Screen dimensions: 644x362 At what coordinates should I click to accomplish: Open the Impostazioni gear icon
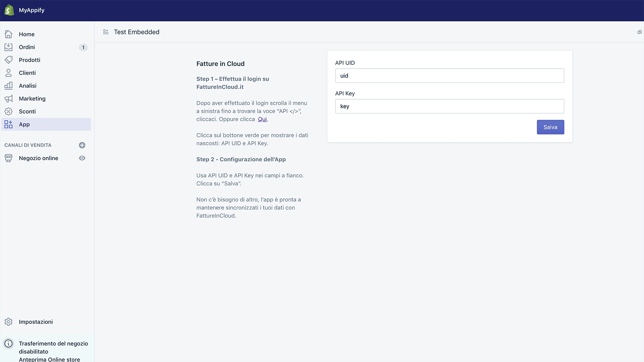click(x=8, y=321)
